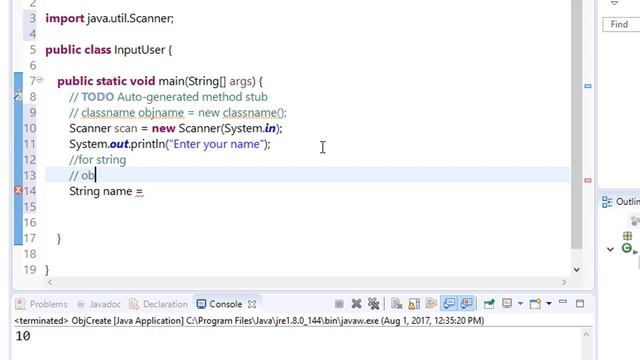Click the horizontal scrollbar left arrow

(x=50, y=282)
